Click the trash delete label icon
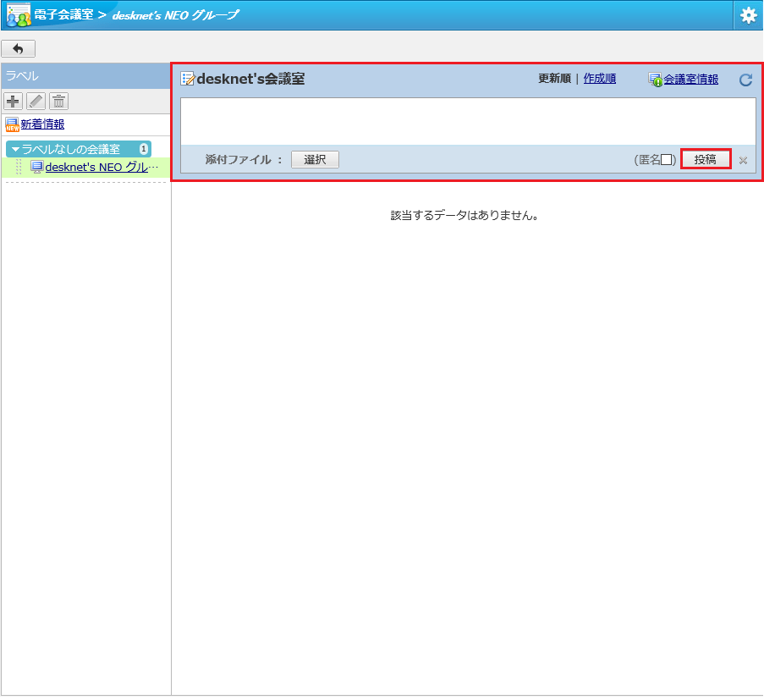 click(58, 102)
